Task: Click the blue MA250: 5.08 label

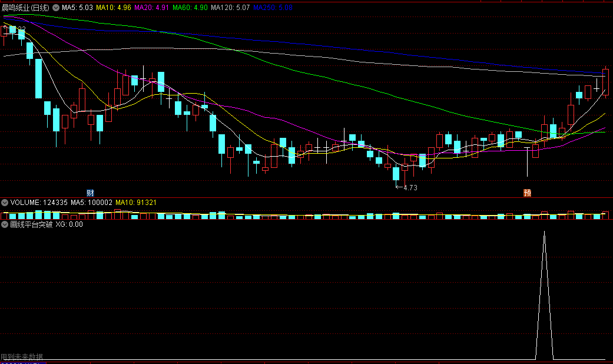Action: coord(273,8)
